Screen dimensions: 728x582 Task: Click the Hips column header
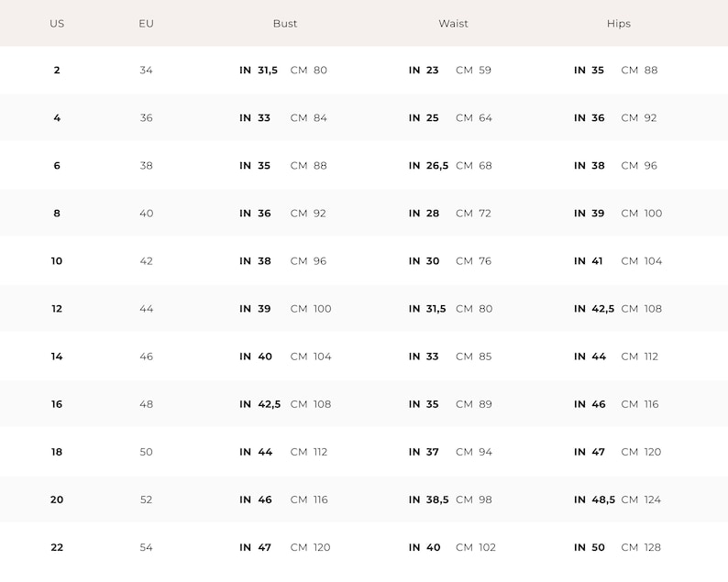[618, 24]
